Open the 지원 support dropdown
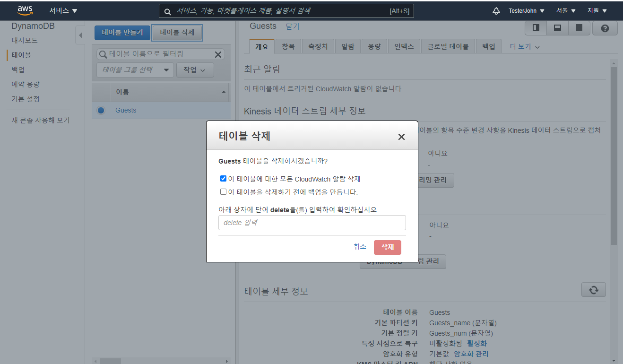This screenshot has width=623, height=364. pyautogui.click(x=597, y=10)
